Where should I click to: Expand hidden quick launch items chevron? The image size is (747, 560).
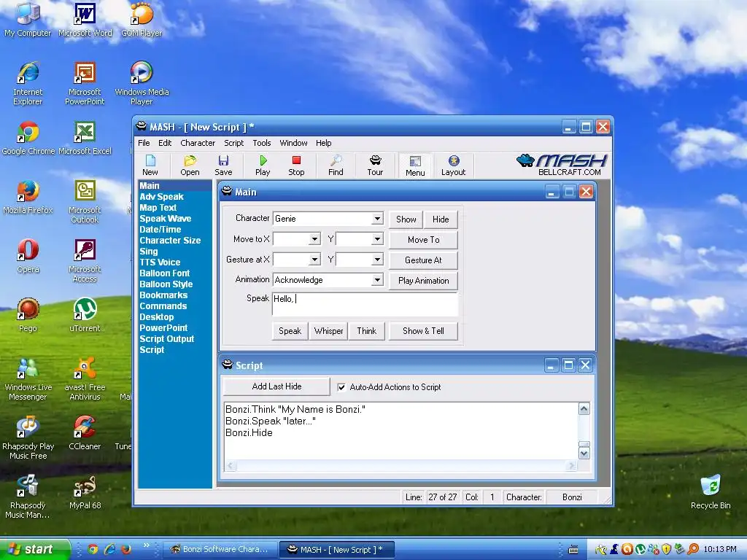[x=146, y=545]
